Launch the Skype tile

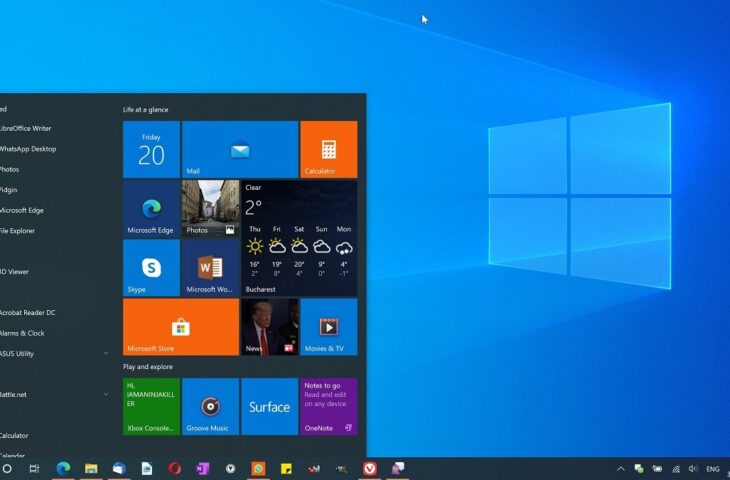click(x=151, y=268)
